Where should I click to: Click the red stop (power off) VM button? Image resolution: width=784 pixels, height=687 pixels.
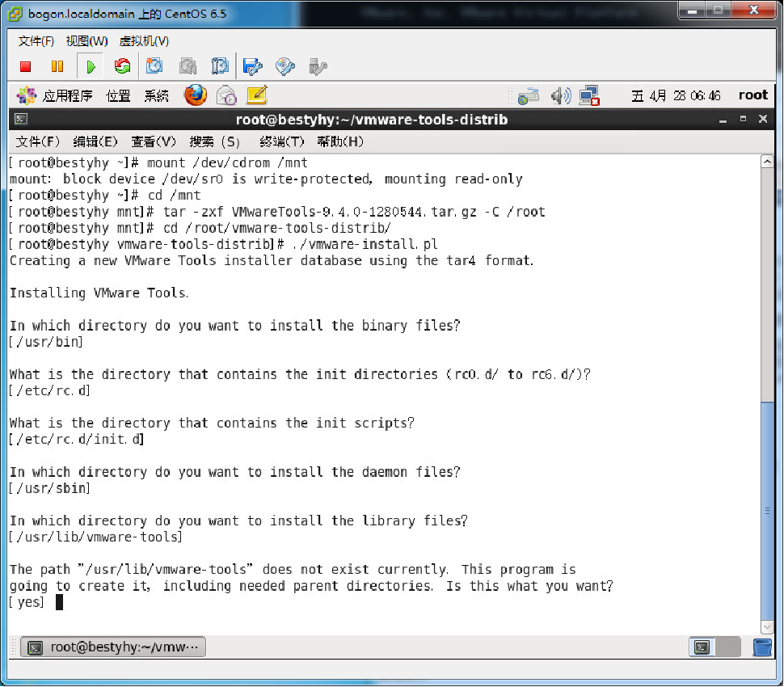pos(26,66)
